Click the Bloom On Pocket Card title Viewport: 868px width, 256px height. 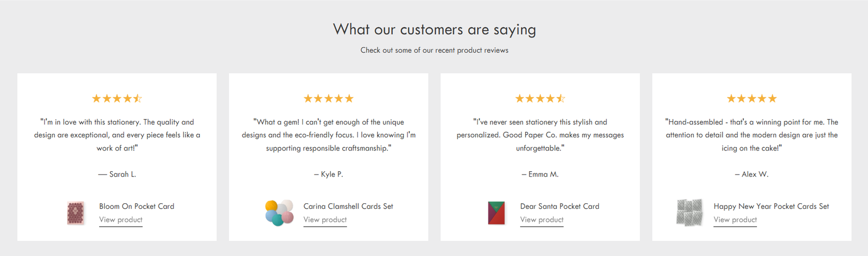[x=137, y=206]
